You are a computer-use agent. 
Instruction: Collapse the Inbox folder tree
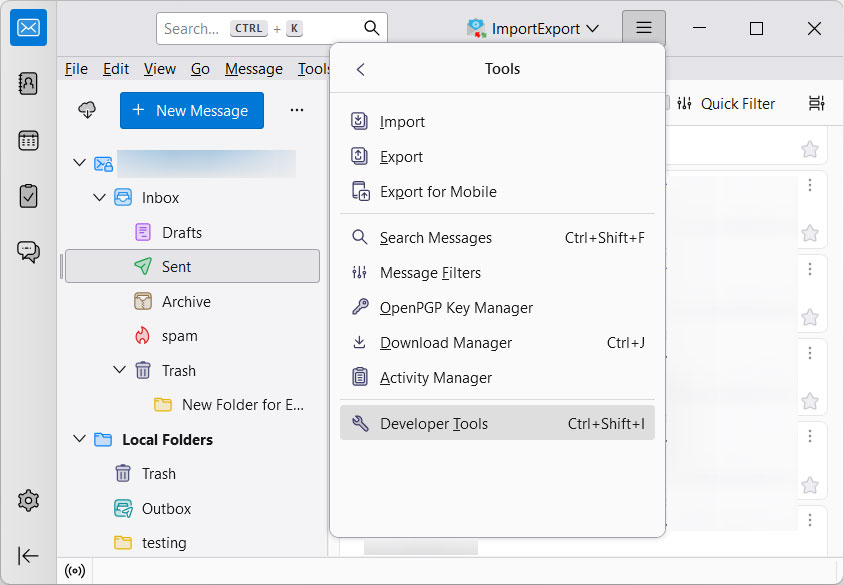point(99,198)
